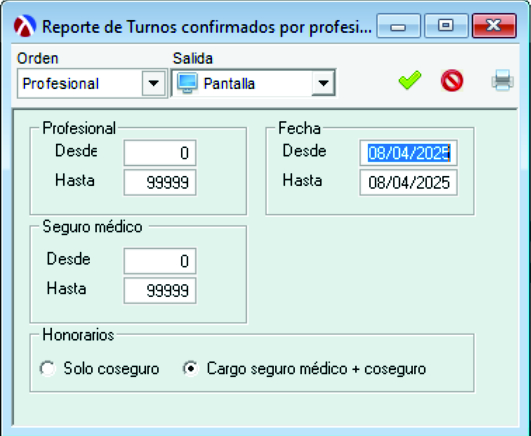Click the window title text

(207, 27)
